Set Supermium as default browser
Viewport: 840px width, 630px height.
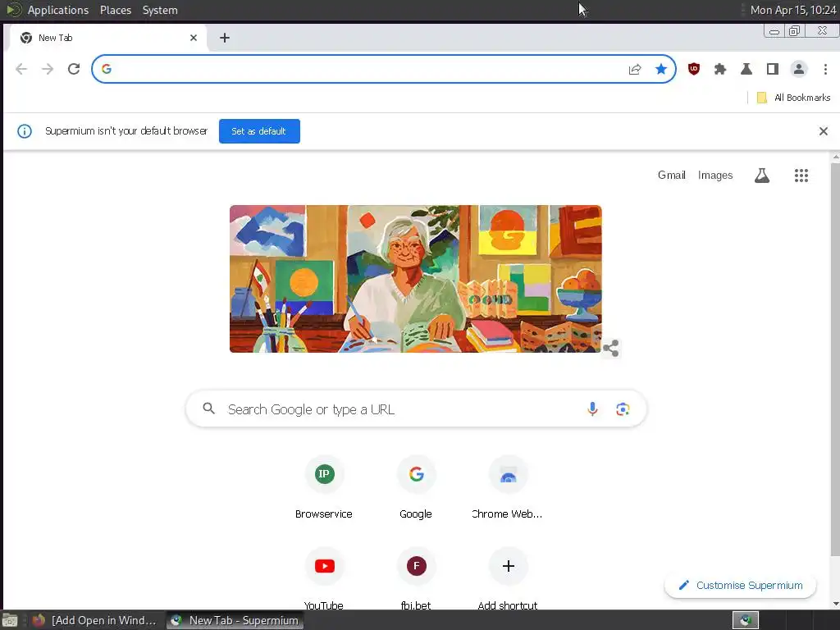coord(259,131)
